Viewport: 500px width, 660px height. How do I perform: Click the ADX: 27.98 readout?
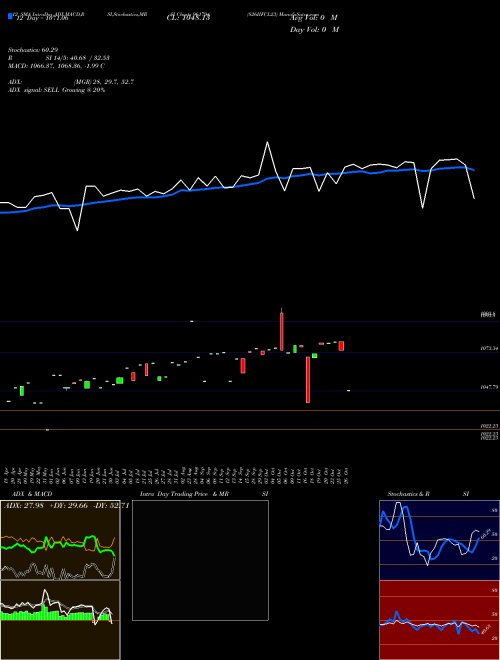(x=24, y=505)
